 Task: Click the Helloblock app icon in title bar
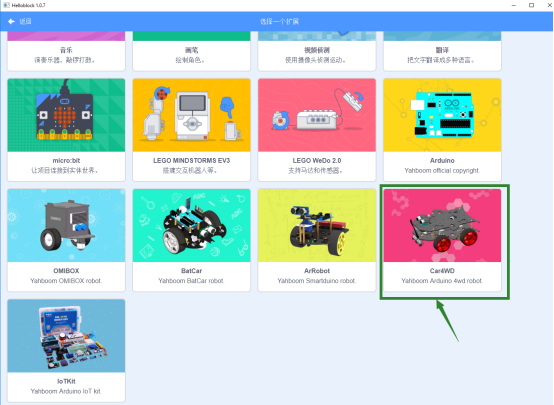(6, 5)
